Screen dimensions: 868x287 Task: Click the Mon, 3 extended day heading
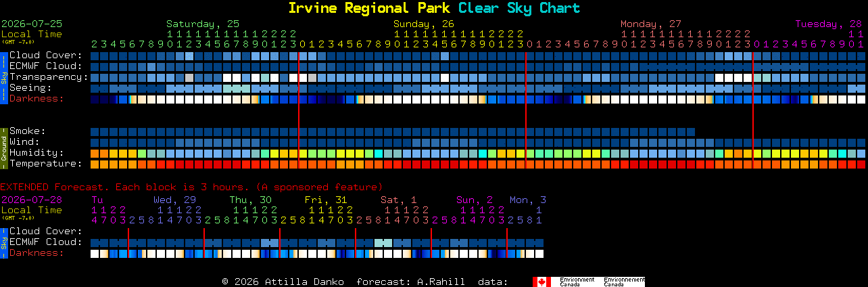click(x=528, y=200)
